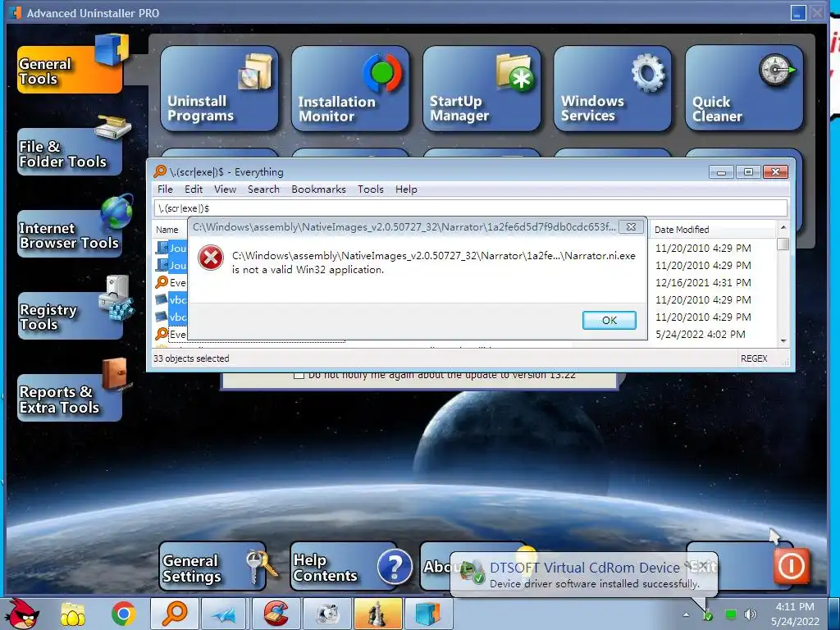This screenshot has width=840, height=630.
Task: Open General Settings in Advanced Uninstaller
Action: coord(212,567)
